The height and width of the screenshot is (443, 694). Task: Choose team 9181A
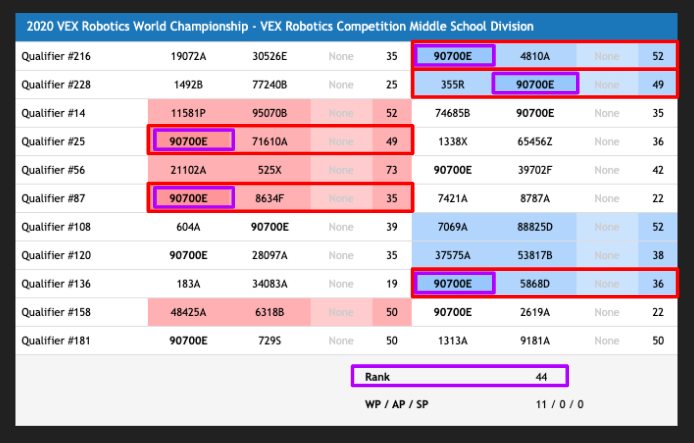535,341
